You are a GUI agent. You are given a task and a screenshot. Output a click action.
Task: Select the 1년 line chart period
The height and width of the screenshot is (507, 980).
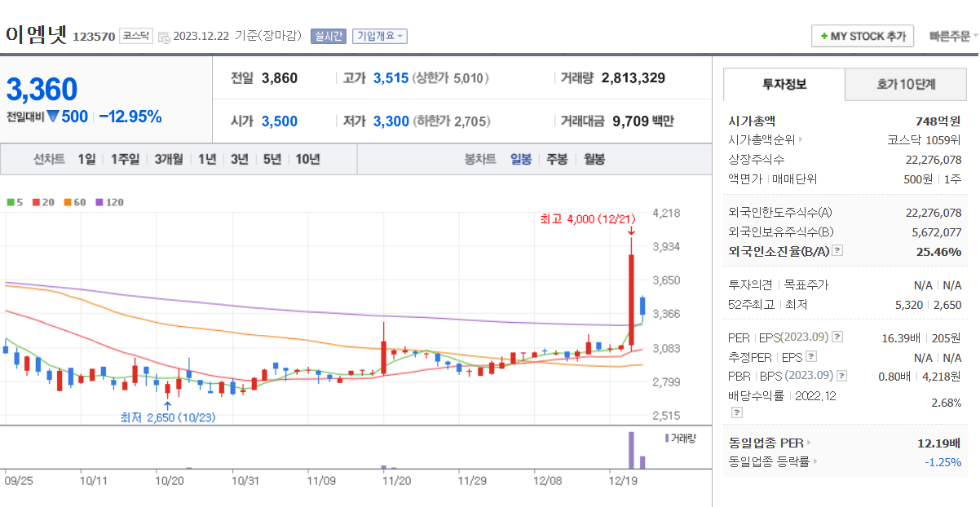click(x=207, y=159)
